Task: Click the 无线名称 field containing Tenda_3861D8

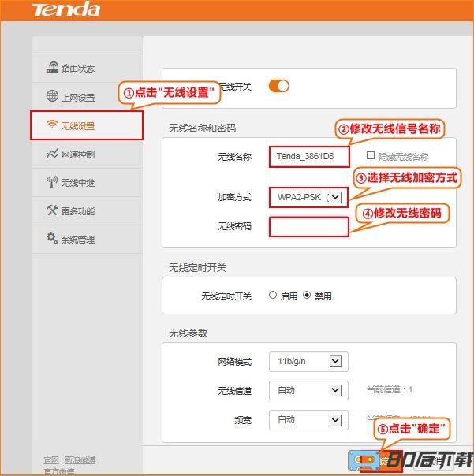Action: (x=309, y=157)
